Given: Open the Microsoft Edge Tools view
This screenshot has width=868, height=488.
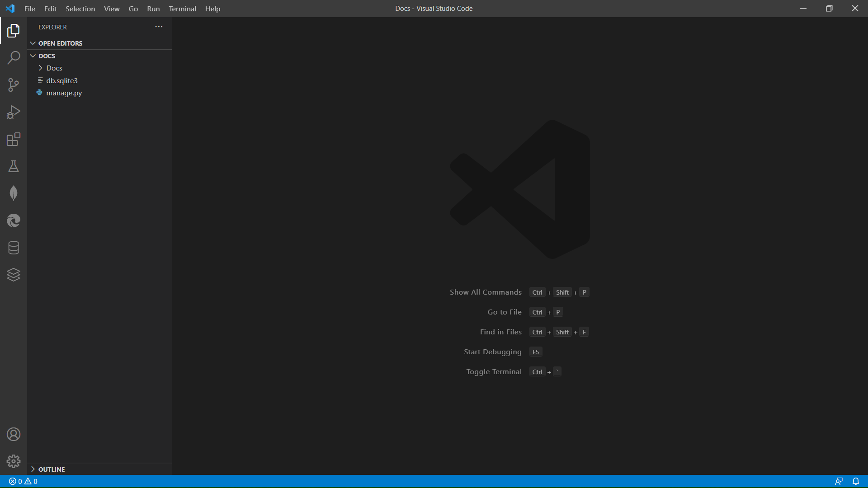Looking at the screenshot, I should click(14, 221).
